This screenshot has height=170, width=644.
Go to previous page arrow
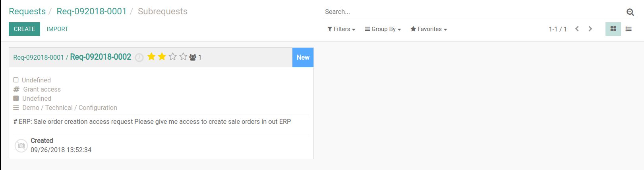pos(577,29)
